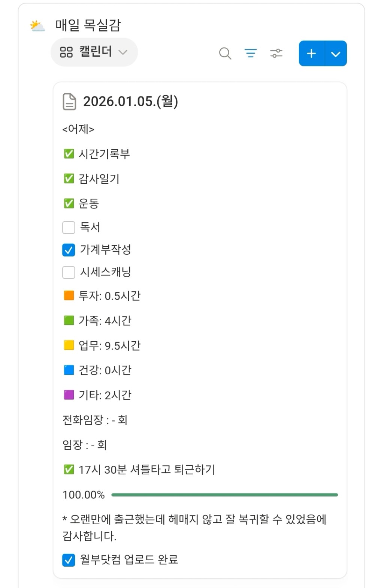
Task: Click the weather emoji icon beside 매일 목실감
Action: (x=37, y=26)
